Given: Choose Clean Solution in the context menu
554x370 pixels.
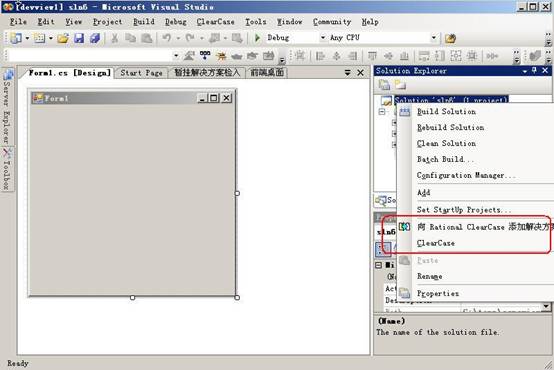Looking at the screenshot, I should (446, 143).
